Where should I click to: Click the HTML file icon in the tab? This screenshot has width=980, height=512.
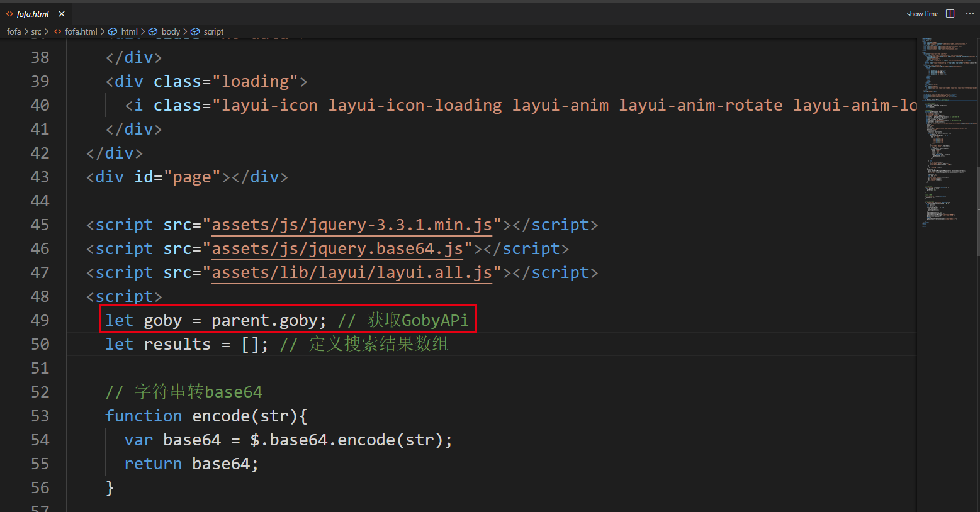pyautogui.click(x=9, y=14)
